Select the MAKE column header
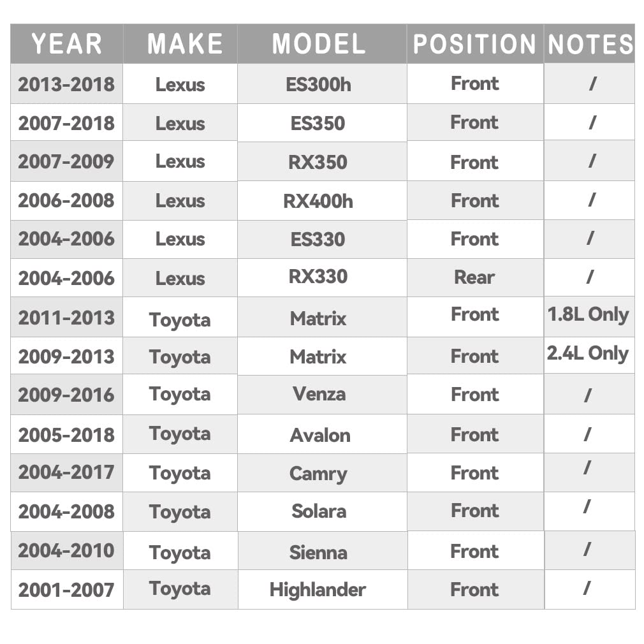 [185, 44]
